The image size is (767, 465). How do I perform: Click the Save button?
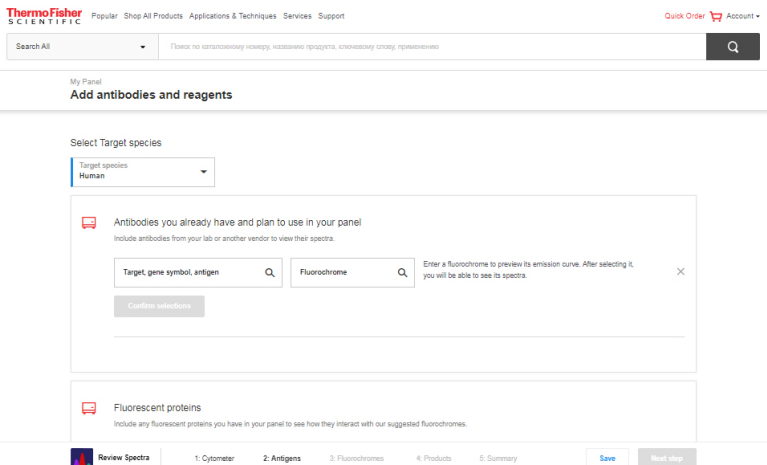607,457
